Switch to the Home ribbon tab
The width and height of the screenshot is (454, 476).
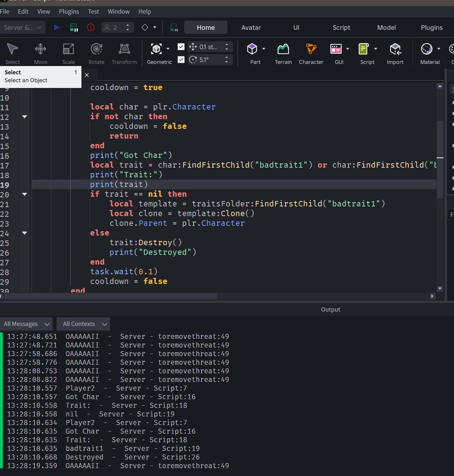coord(206,28)
